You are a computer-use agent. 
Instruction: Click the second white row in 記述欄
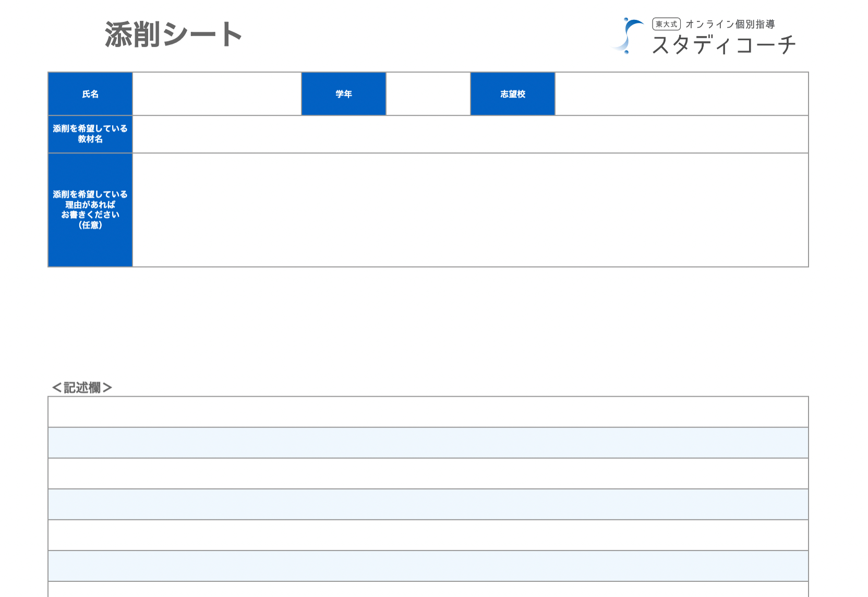[428, 473]
